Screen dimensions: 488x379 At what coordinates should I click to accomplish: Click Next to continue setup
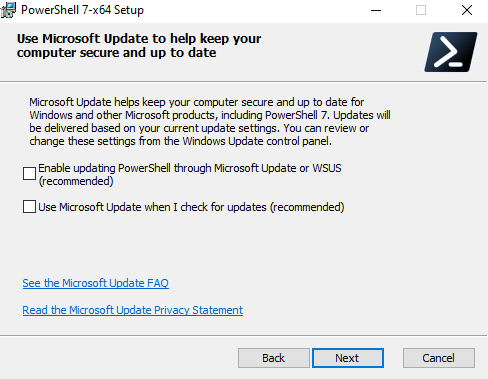[348, 358]
